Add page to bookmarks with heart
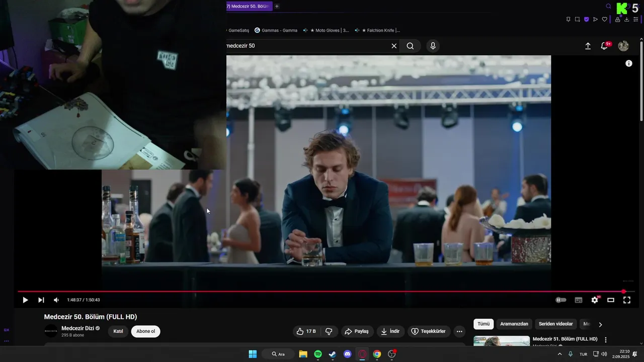Viewport: 644px width, 362px height. point(605,20)
